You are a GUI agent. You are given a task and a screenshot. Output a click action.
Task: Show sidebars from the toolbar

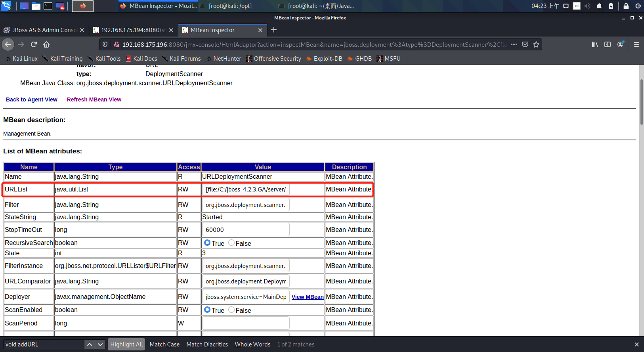[608, 44]
